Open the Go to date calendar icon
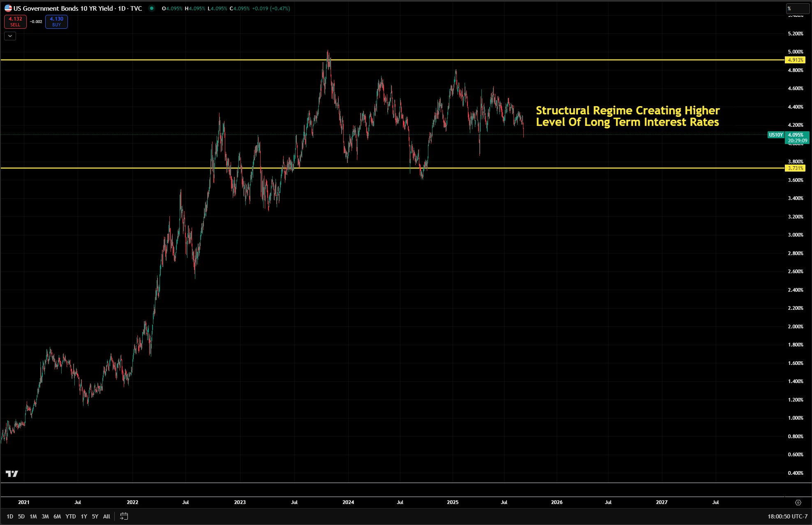This screenshot has width=812, height=525. click(x=124, y=516)
